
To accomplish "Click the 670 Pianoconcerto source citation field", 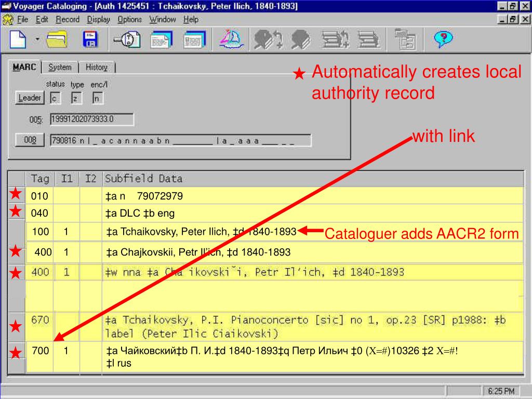I will click(312, 327).
